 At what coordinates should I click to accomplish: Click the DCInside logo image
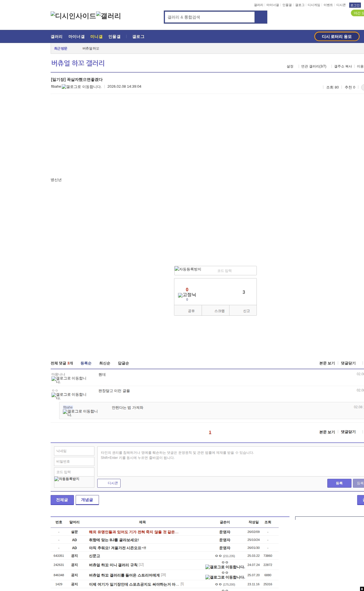click(73, 16)
